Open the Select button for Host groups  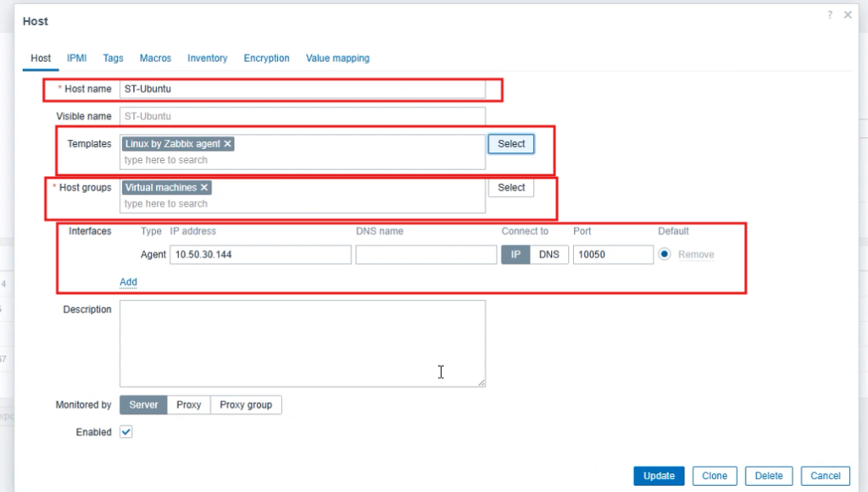point(511,188)
